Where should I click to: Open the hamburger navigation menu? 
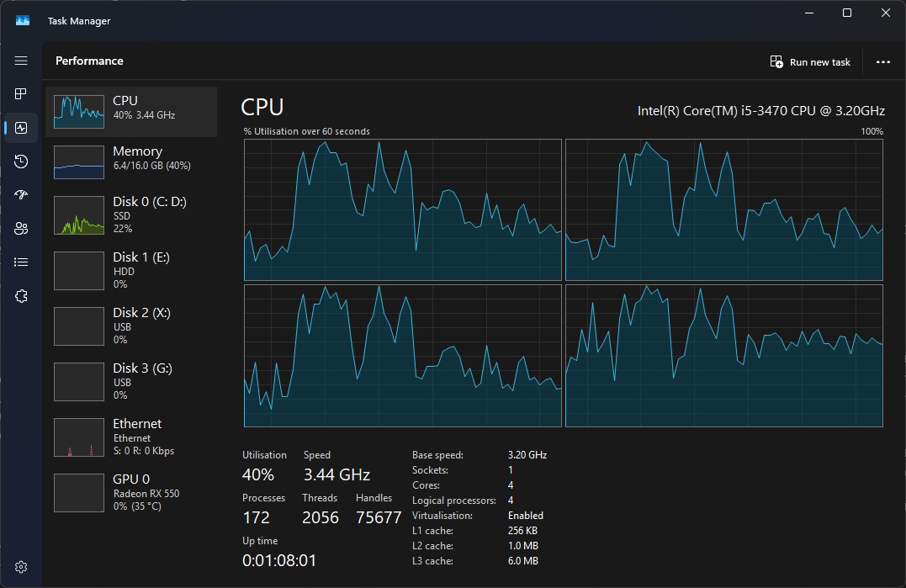(x=21, y=61)
